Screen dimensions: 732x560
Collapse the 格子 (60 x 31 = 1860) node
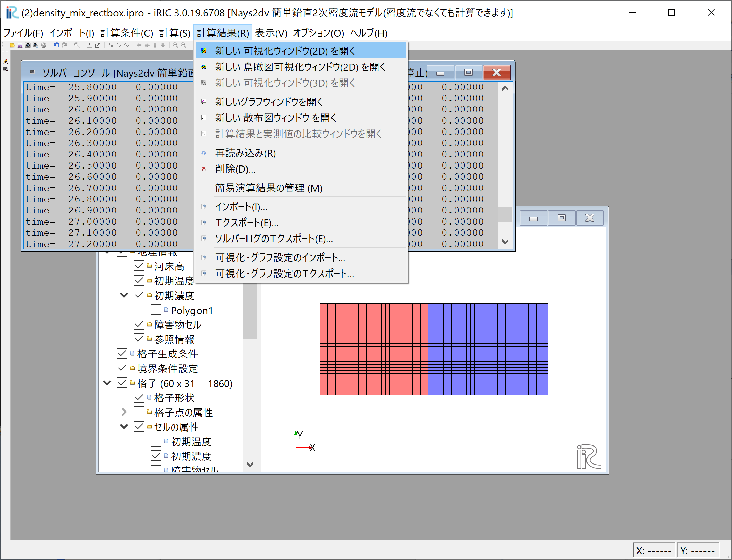107,383
